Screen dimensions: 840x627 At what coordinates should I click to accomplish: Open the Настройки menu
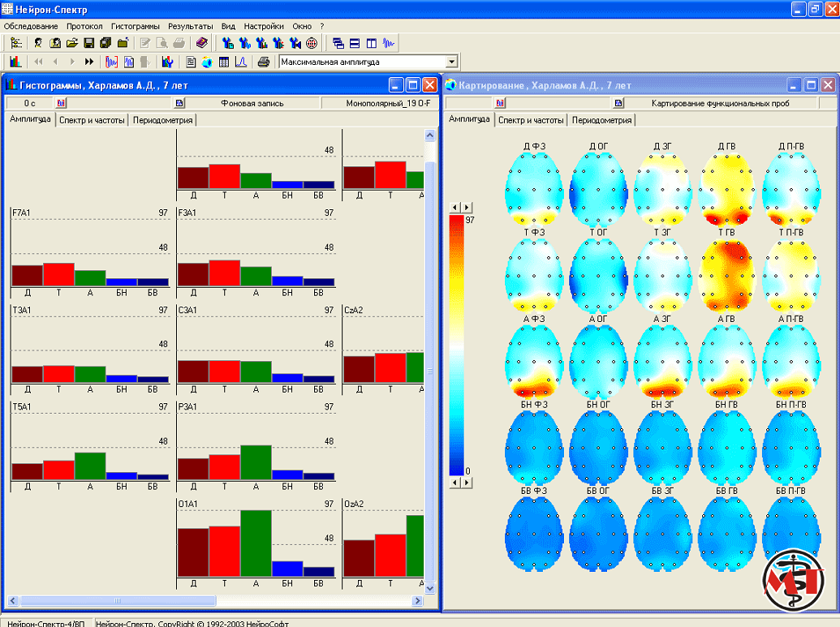click(x=264, y=26)
